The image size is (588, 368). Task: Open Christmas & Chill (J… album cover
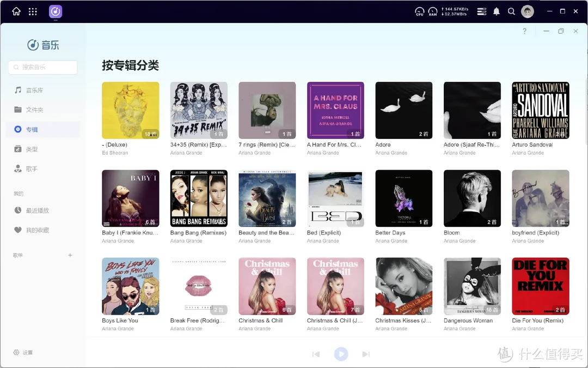(335, 286)
